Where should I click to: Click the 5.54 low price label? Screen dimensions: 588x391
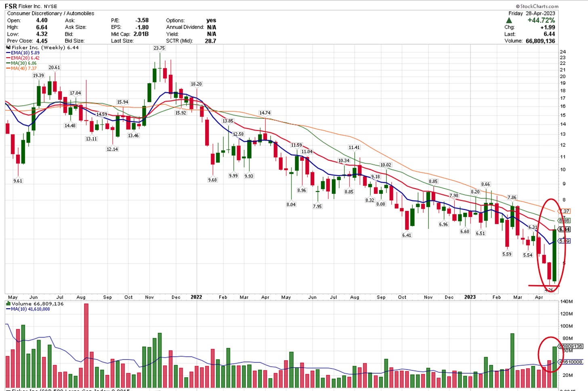[528, 255]
